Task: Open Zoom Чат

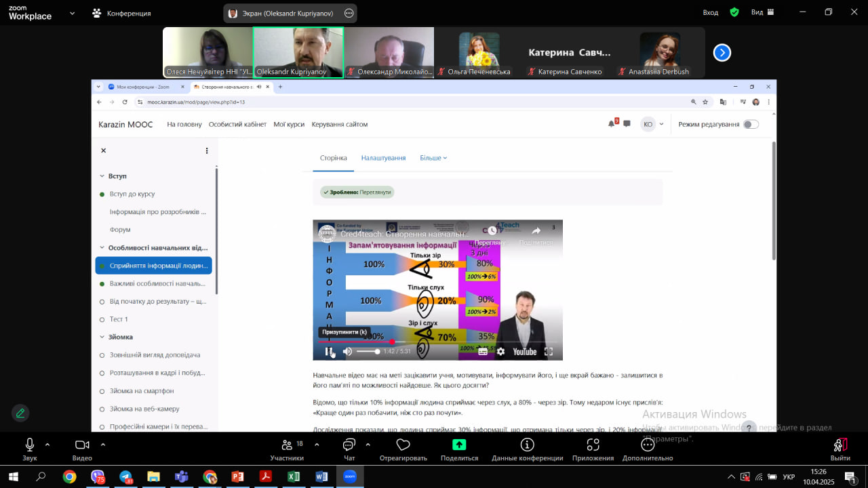Action: pos(349,449)
